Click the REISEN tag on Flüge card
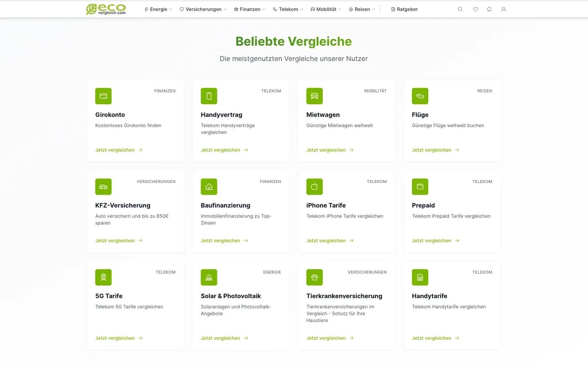This screenshot has width=588, height=368. tap(485, 91)
